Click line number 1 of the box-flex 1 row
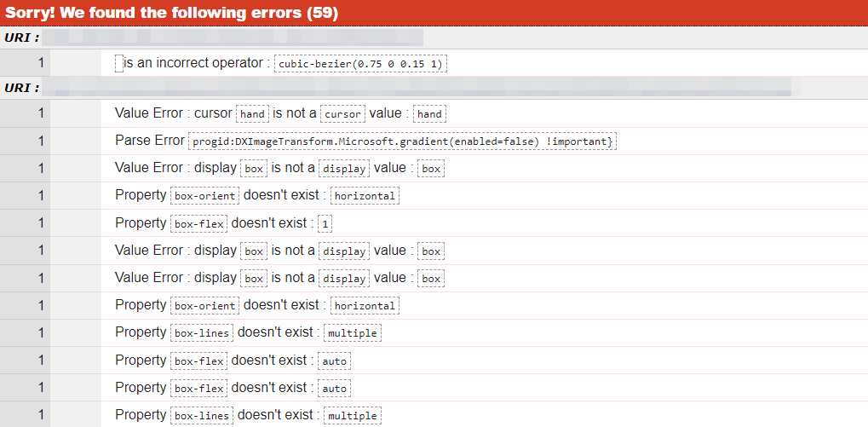 (41, 224)
